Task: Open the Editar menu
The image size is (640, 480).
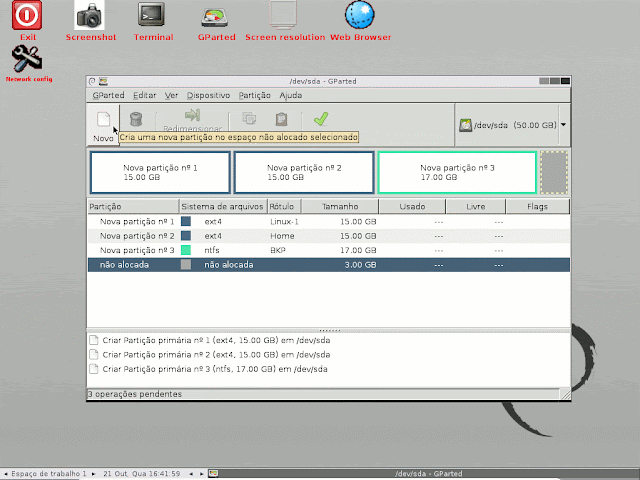Action: [144, 95]
